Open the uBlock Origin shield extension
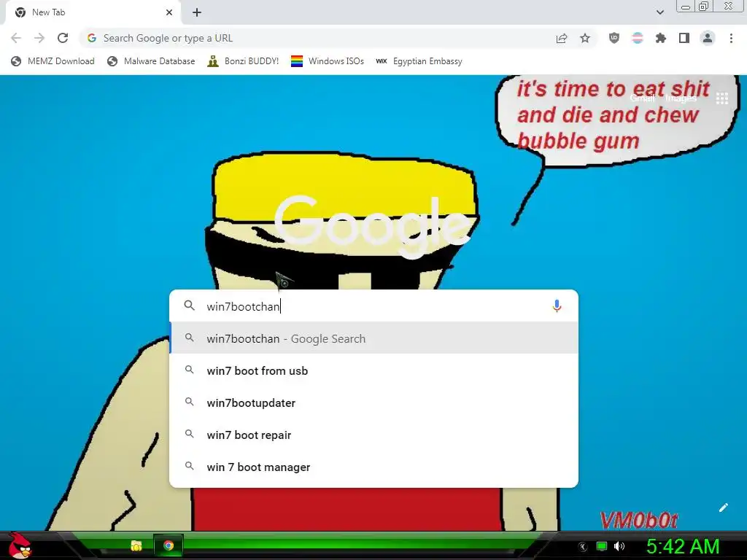747x560 pixels. tap(614, 38)
